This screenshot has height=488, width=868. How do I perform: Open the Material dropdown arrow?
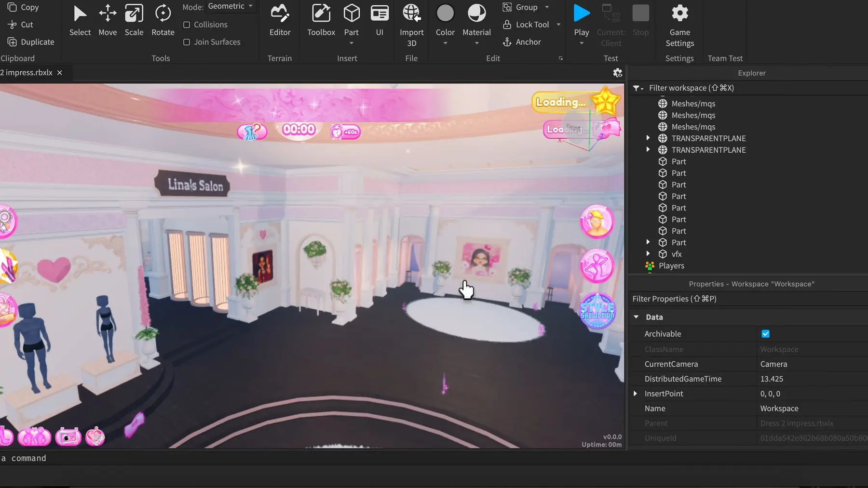[476, 43]
